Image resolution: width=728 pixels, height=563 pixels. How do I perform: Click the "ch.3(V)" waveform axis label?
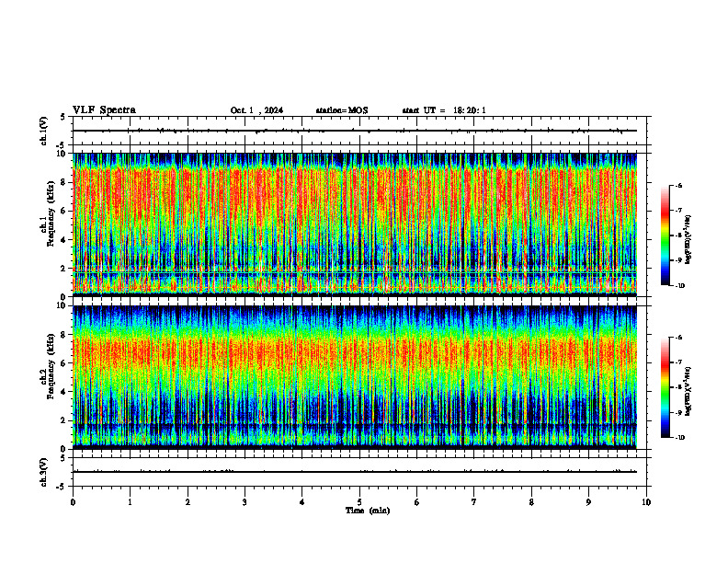pos(44,473)
